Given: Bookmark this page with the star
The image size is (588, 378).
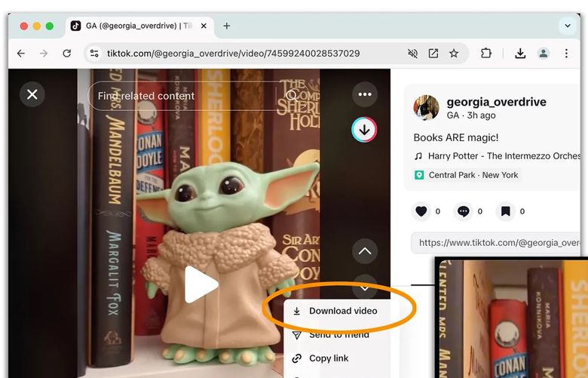Looking at the screenshot, I should point(454,54).
